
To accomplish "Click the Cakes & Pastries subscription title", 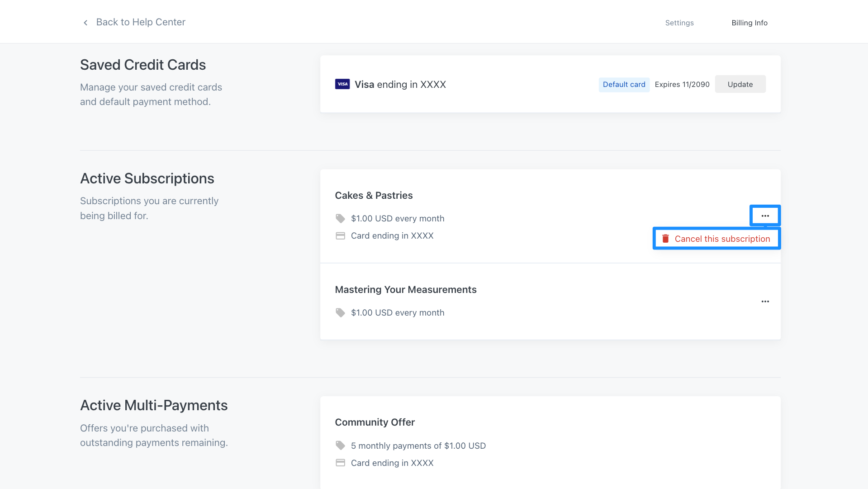I will tap(374, 196).
